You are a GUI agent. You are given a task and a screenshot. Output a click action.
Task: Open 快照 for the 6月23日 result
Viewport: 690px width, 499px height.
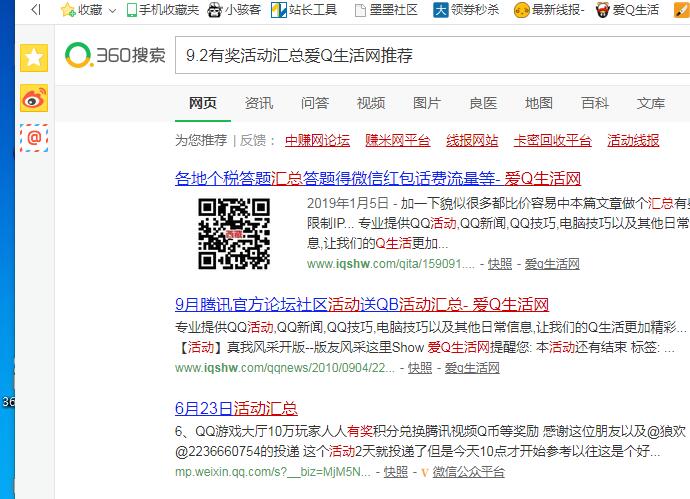click(x=396, y=472)
